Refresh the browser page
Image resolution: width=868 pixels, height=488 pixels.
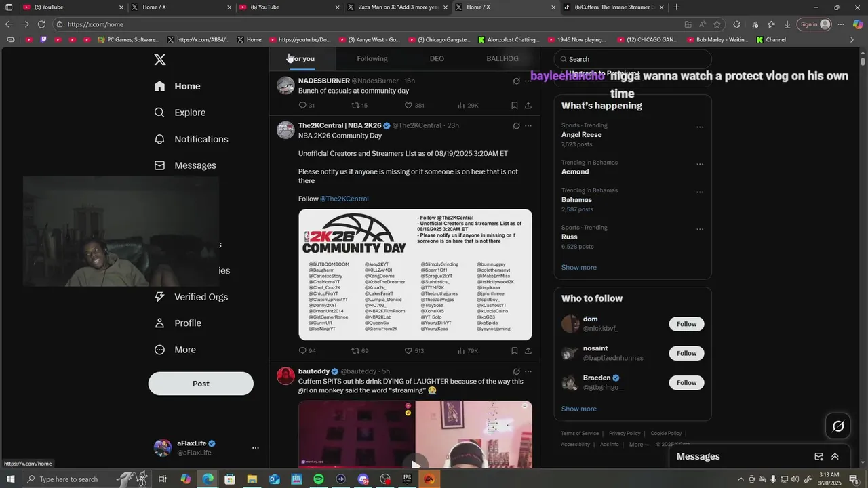41,24
